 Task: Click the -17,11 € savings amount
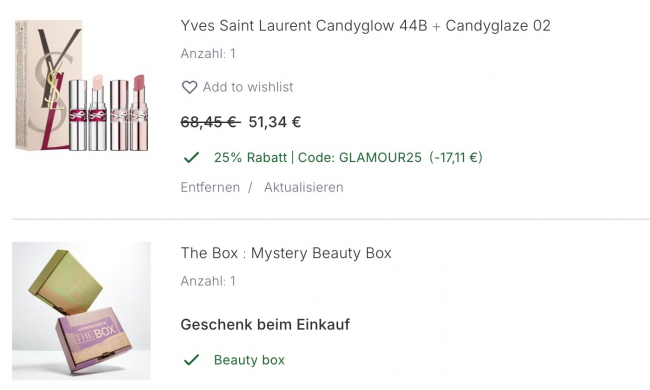456,157
